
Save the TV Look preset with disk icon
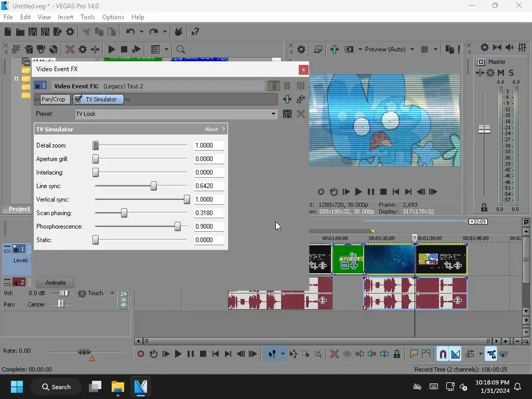[x=287, y=114]
